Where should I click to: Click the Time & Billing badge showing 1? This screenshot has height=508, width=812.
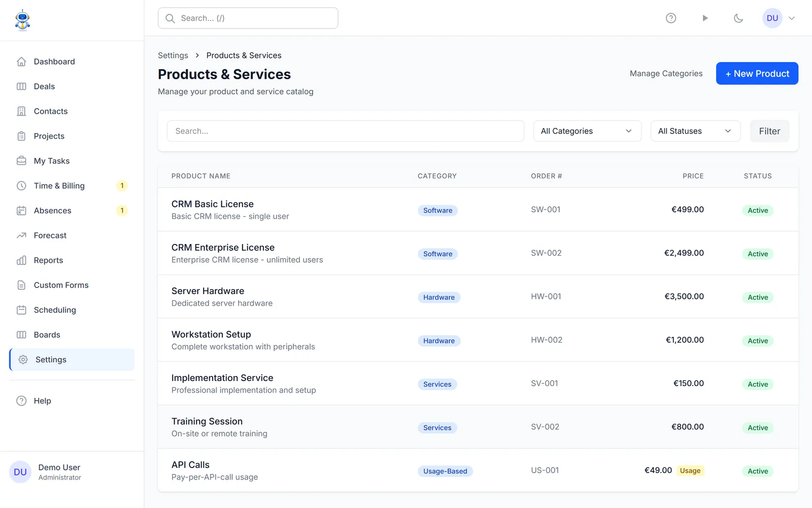point(122,186)
